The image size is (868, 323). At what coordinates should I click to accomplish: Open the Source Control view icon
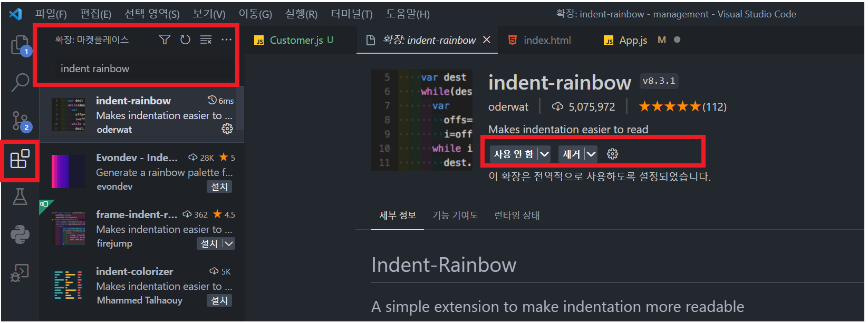(21, 121)
